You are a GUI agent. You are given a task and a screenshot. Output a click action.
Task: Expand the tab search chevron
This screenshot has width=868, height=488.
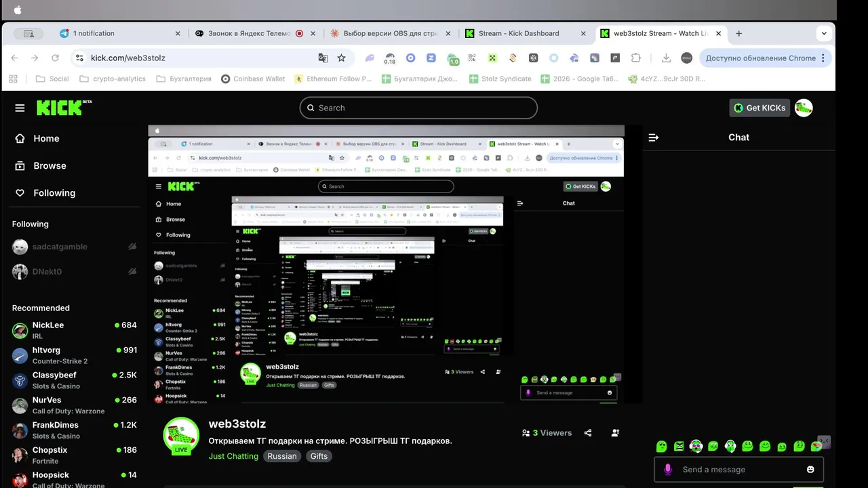824,33
